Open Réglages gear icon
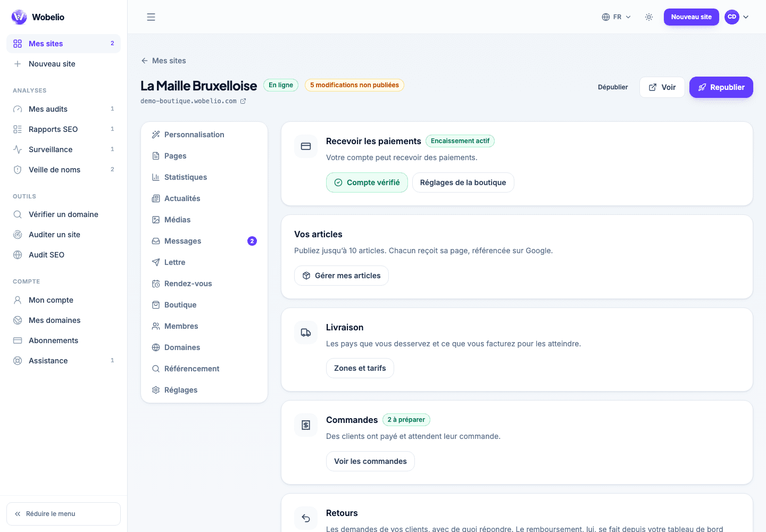Image resolution: width=766 pixels, height=532 pixels. coord(156,390)
